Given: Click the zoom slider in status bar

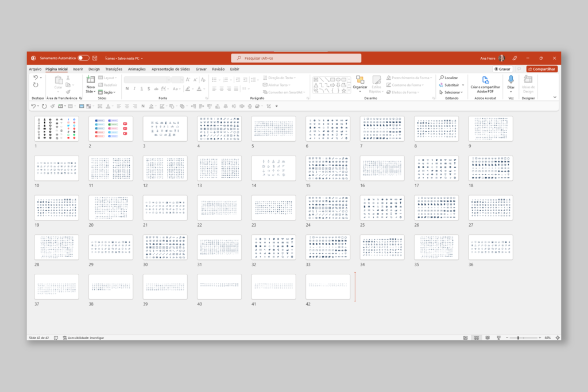Looking at the screenshot, I should (523, 337).
